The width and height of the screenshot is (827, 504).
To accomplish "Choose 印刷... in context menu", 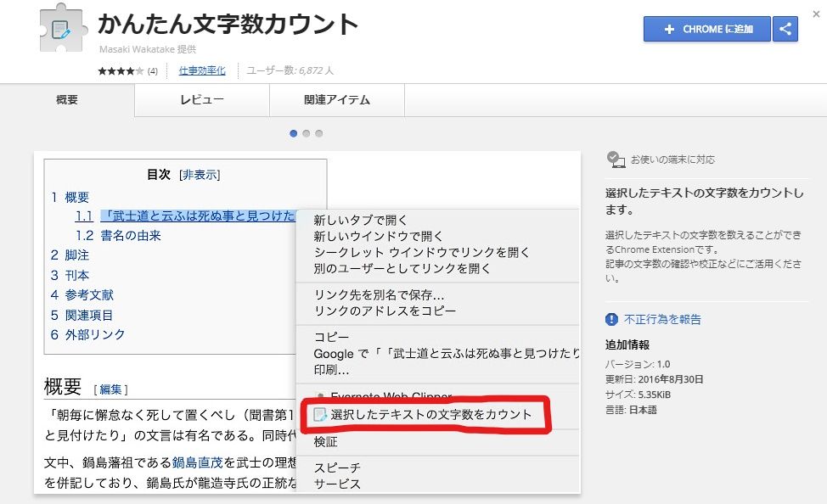I will 331,370.
